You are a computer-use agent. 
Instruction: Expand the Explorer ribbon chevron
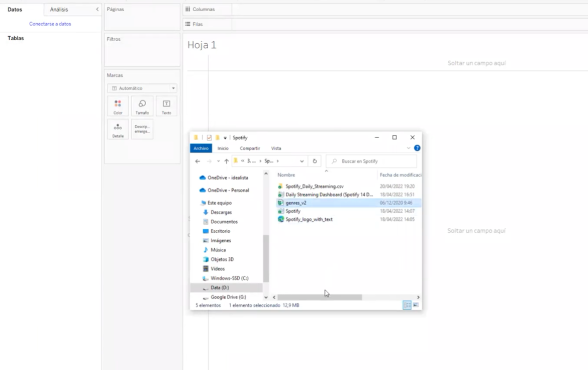pyautogui.click(x=409, y=148)
